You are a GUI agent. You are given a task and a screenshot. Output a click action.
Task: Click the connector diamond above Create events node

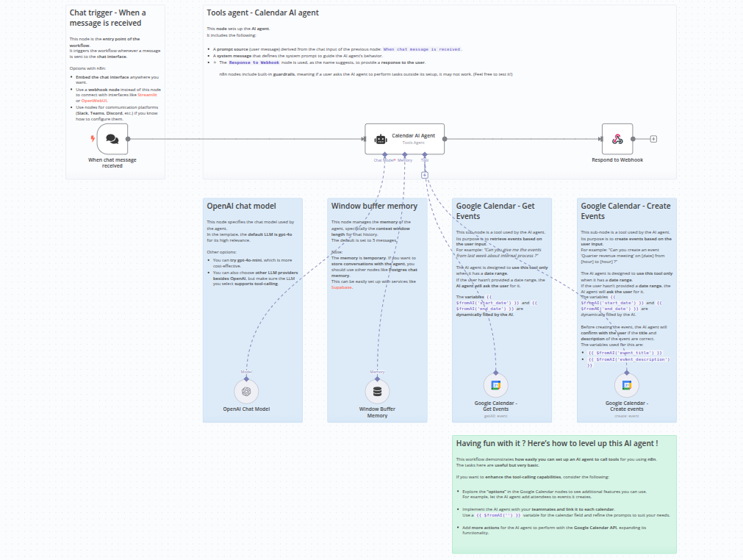click(626, 373)
